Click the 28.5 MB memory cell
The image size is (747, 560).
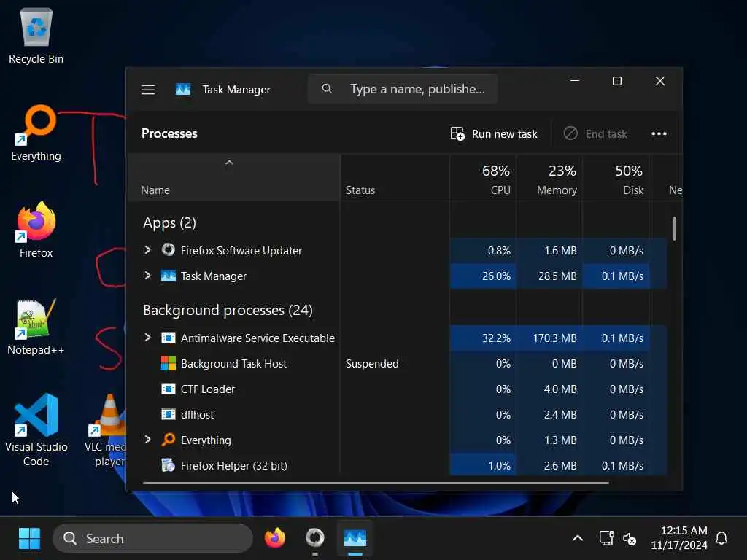click(x=550, y=276)
